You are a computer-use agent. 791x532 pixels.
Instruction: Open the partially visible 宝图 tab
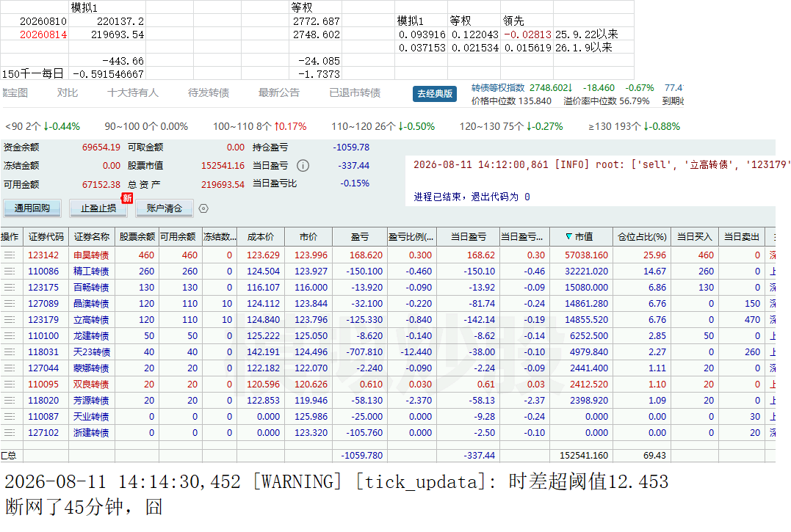point(15,92)
